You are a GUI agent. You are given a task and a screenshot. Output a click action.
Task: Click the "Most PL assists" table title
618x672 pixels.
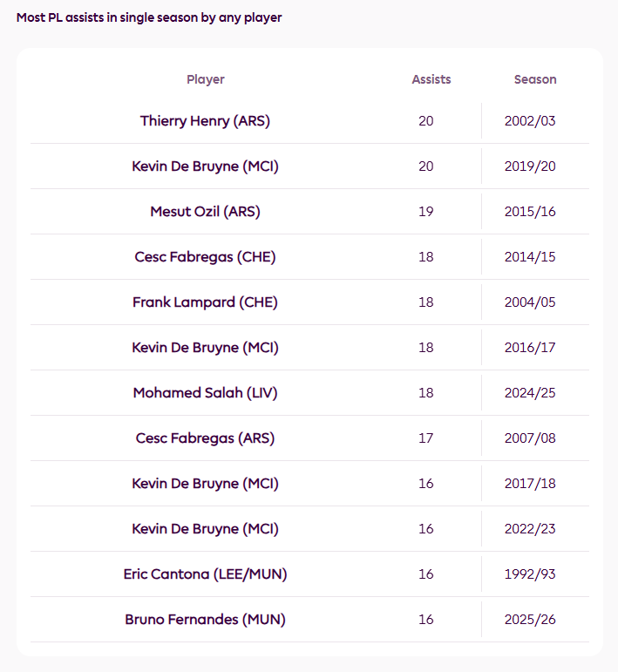tap(149, 17)
